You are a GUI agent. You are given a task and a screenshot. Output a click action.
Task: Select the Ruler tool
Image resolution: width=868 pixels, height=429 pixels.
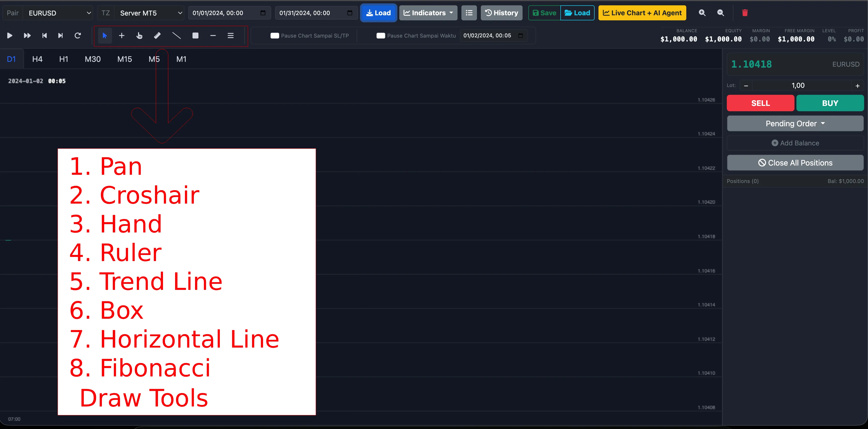click(157, 35)
